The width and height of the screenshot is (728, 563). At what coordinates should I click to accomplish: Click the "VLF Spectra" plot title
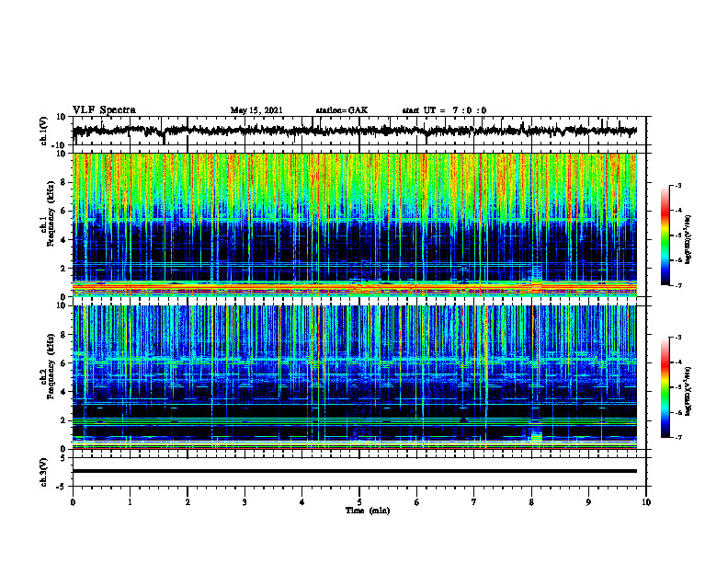pyautogui.click(x=104, y=110)
